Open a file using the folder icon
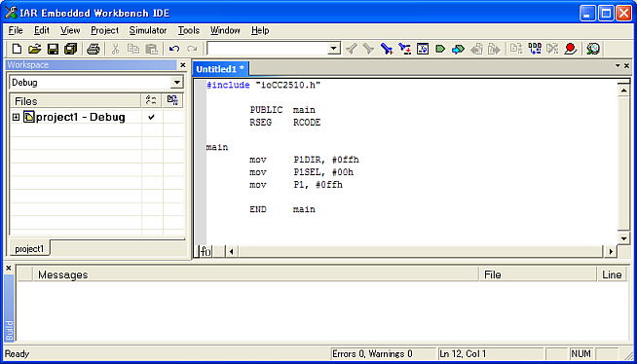Viewport: 637px width, 364px height. (34, 49)
